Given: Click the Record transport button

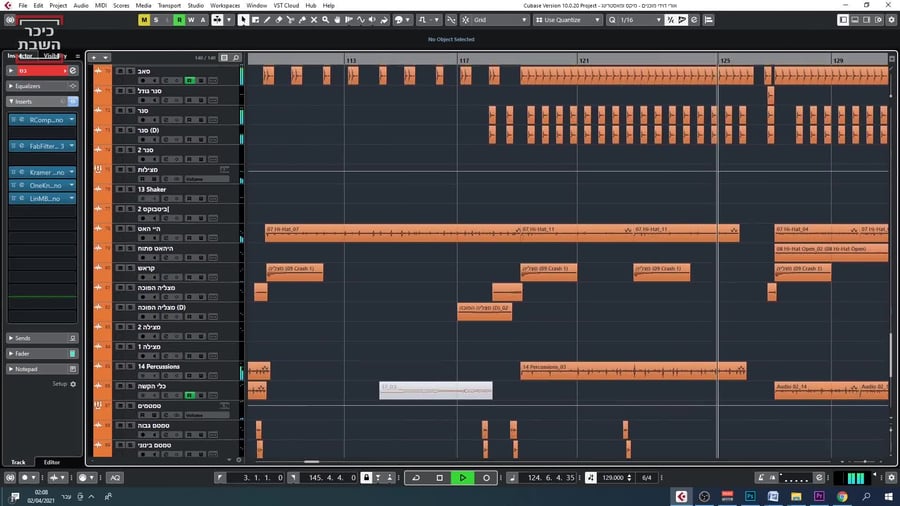Looking at the screenshot, I should pyautogui.click(x=487, y=478).
